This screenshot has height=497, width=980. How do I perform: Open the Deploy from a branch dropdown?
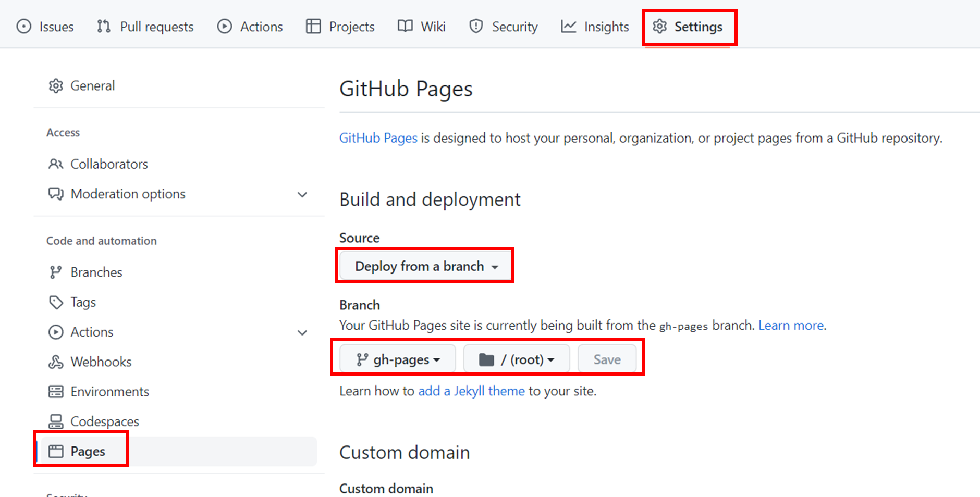coord(426,266)
